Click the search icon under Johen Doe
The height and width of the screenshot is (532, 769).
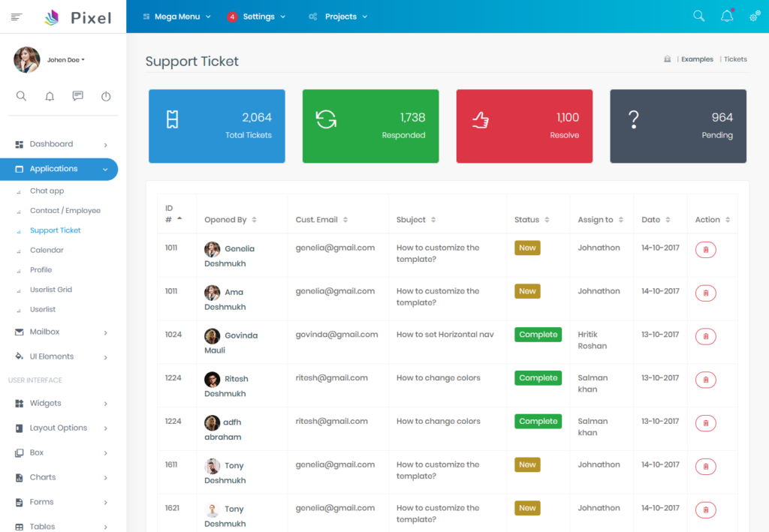point(21,95)
